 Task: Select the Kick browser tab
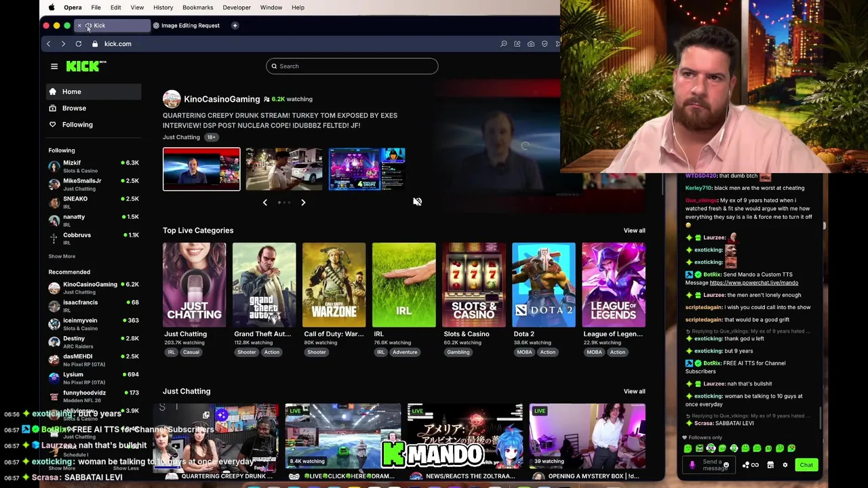[x=113, y=26]
